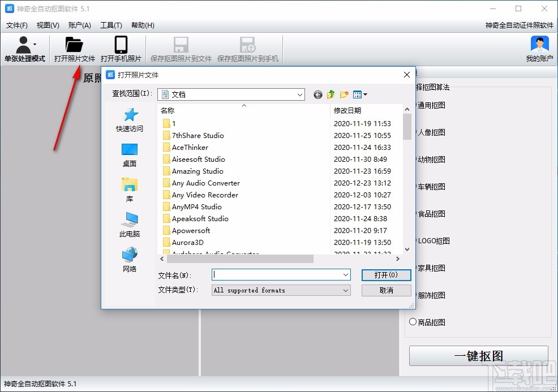
Task: Click the 神奇全自动证件照软件 link
Action: click(519, 25)
